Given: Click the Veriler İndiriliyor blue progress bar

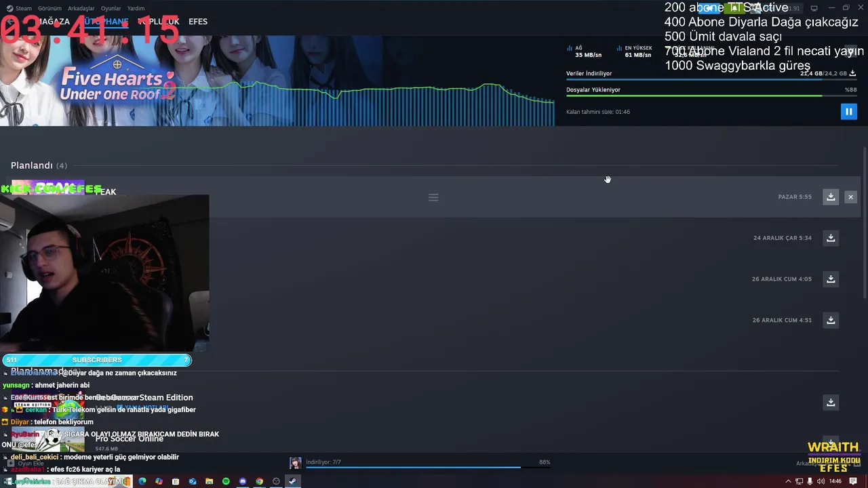Looking at the screenshot, I should 711,80.
